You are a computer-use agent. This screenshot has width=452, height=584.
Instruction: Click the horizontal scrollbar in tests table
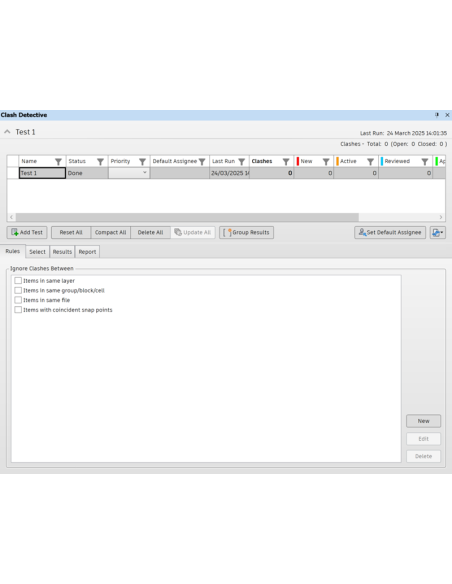(x=187, y=217)
